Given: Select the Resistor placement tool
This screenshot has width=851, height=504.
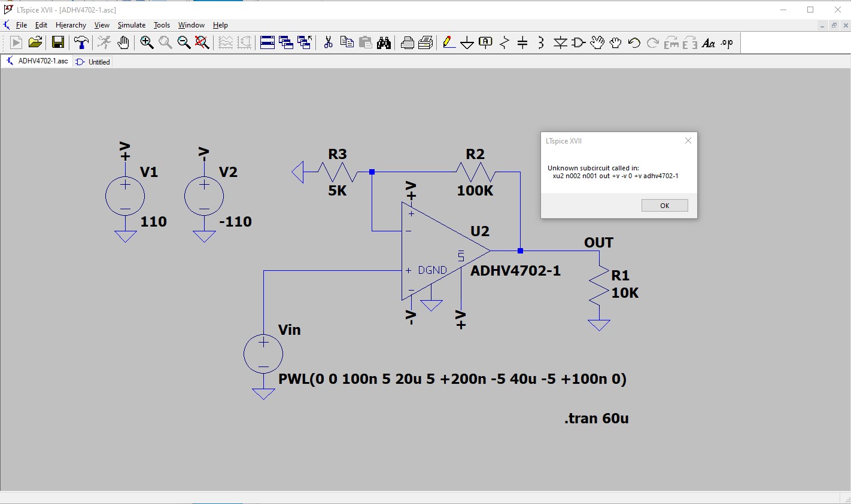Looking at the screenshot, I should point(504,42).
